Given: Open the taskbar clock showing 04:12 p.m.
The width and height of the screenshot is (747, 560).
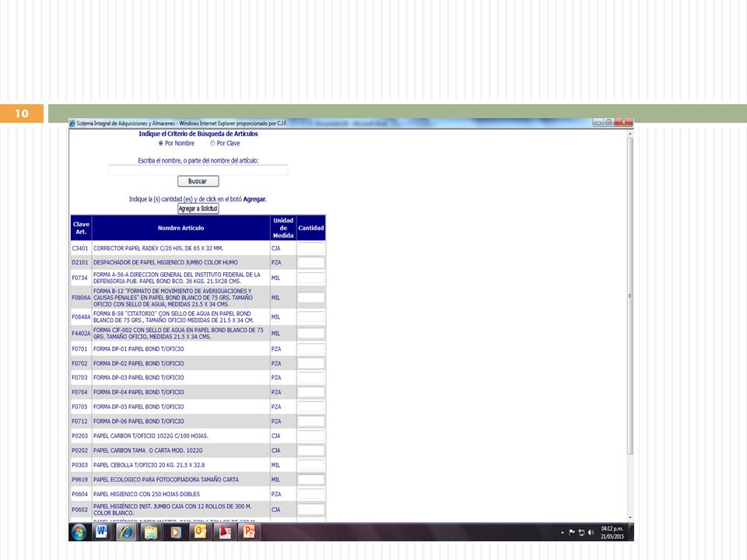Looking at the screenshot, I should pyautogui.click(x=612, y=532).
